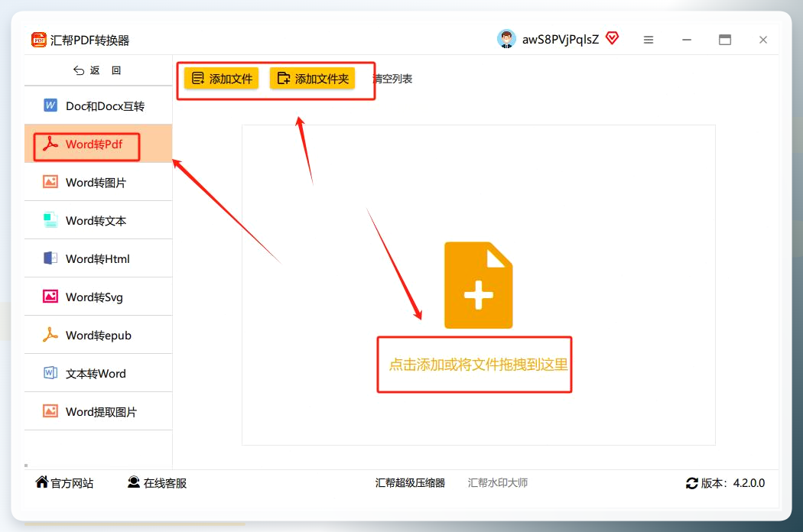
Task: Select the Doc和Docx互转 label
Action: click(x=105, y=106)
